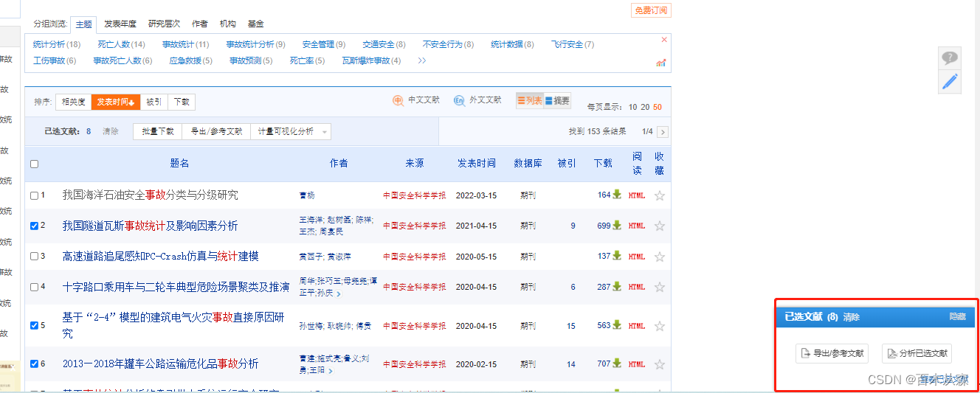The width and height of the screenshot is (980, 393).
Task: Check the box for result 1
Action: pyautogui.click(x=34, y=195)
